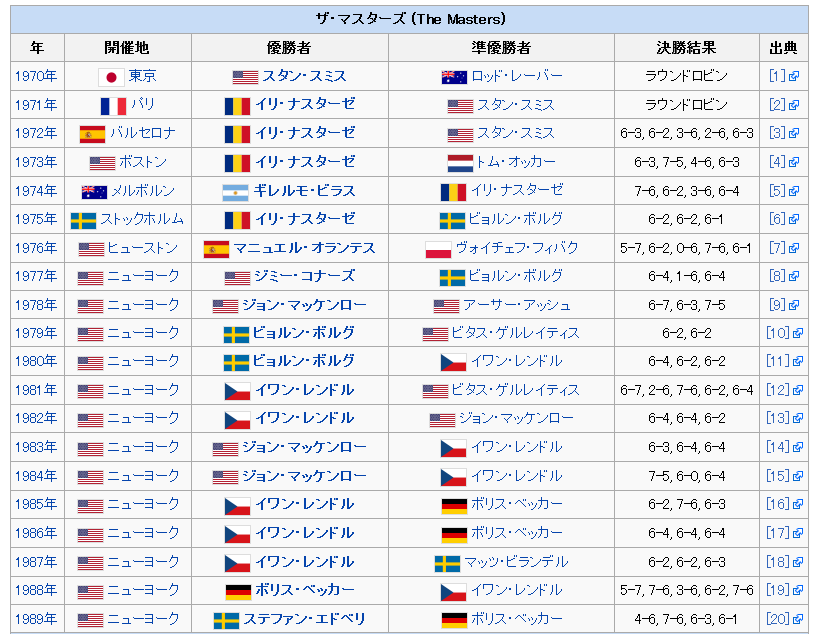Select the 開催地 column header

[x=127, y=48]
